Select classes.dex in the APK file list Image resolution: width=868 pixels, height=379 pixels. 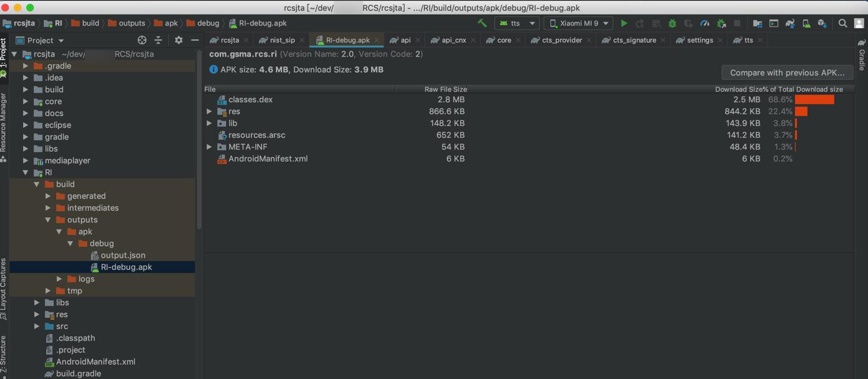tap(250, 100)
